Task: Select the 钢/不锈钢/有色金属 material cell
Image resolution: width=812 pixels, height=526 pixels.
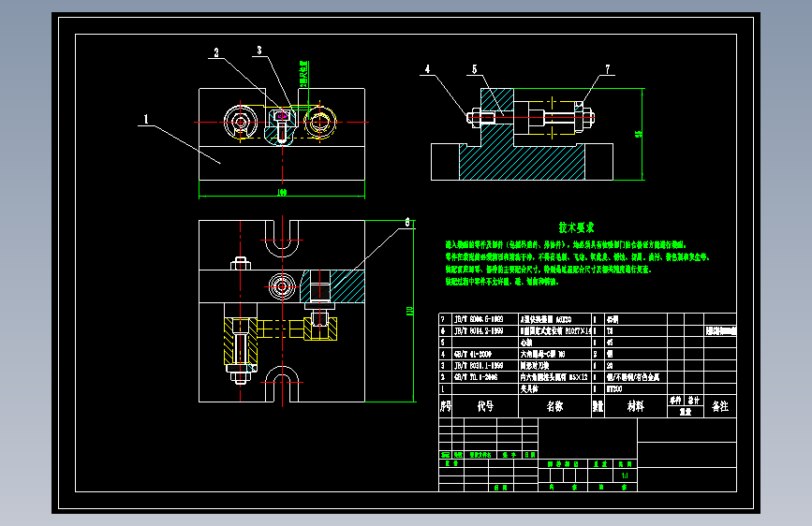Action: pos(633,377)
